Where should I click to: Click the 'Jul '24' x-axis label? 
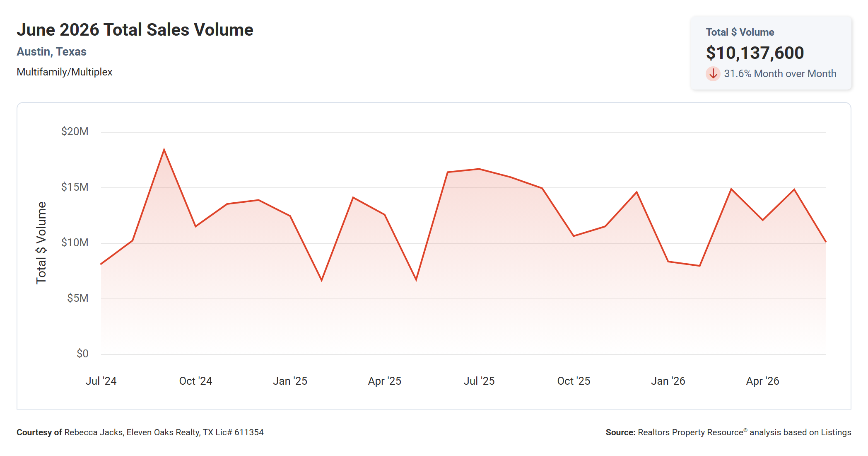(101, 381)
